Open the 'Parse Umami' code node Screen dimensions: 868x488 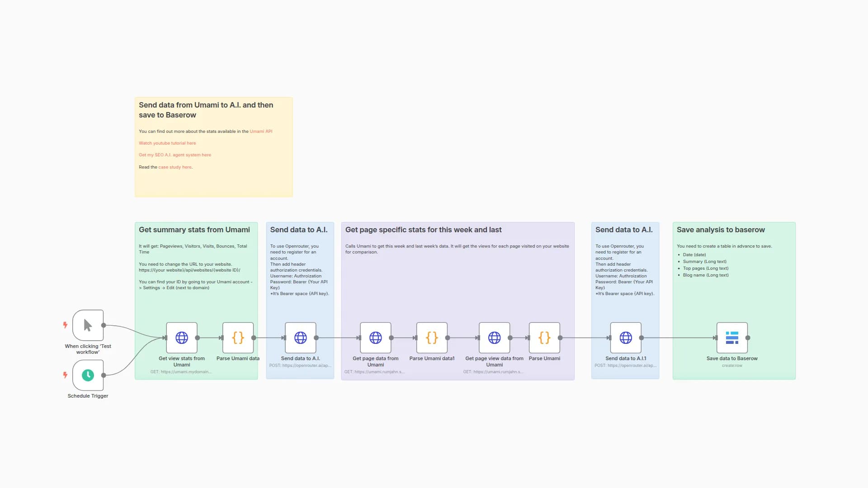[x=545, y=338]
